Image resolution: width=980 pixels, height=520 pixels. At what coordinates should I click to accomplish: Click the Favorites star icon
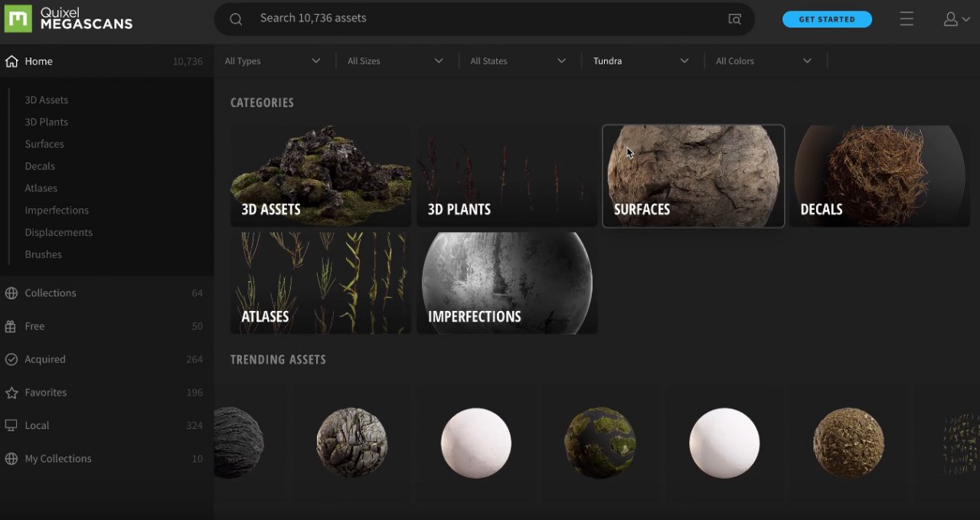[11, 393]
